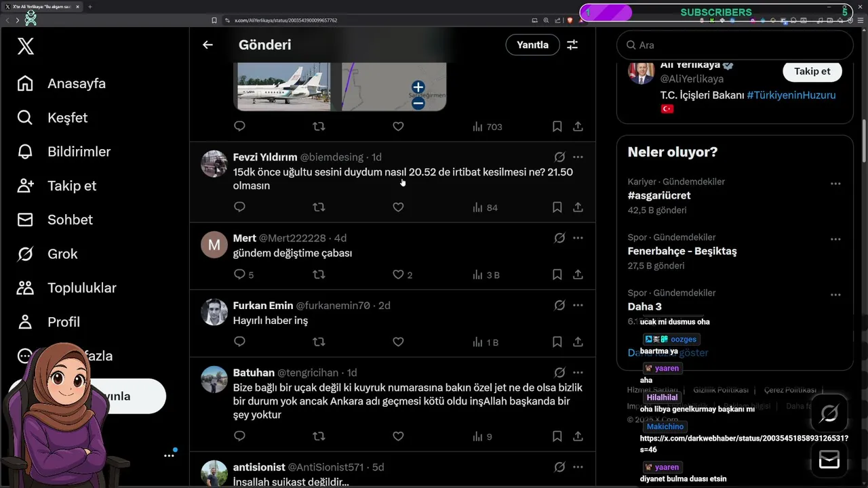The height and width of the screenshot is (488, 868).
Task: Open the #TürkiyeninHuzuru hashtag link
Action: click(x=791, y=96)
